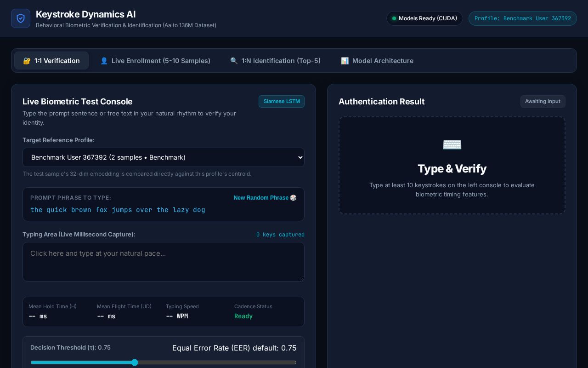
Task: Click the Typing Speed WPM value
Action: 177,316
